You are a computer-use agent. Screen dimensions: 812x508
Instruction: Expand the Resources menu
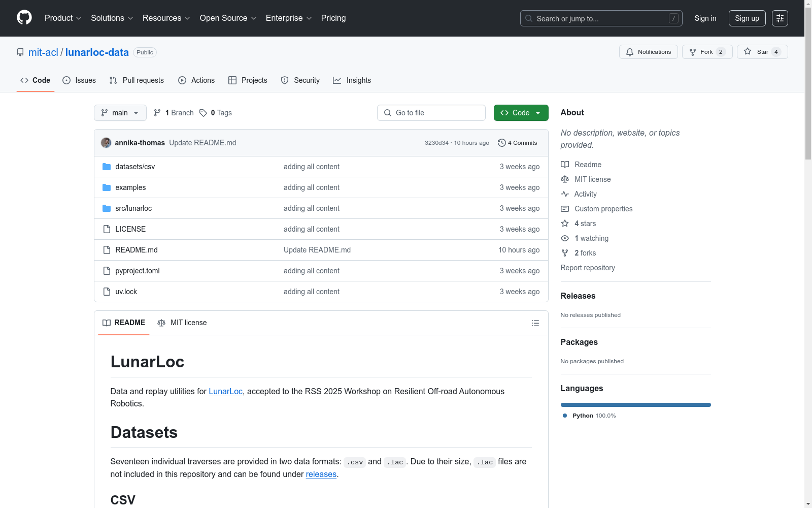[x=166, y=18]
